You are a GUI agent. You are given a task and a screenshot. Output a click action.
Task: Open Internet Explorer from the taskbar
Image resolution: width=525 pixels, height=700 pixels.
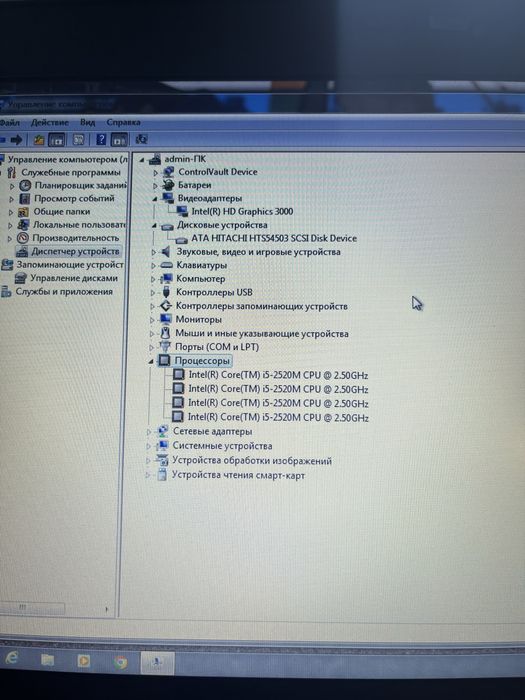coord(12,658)
